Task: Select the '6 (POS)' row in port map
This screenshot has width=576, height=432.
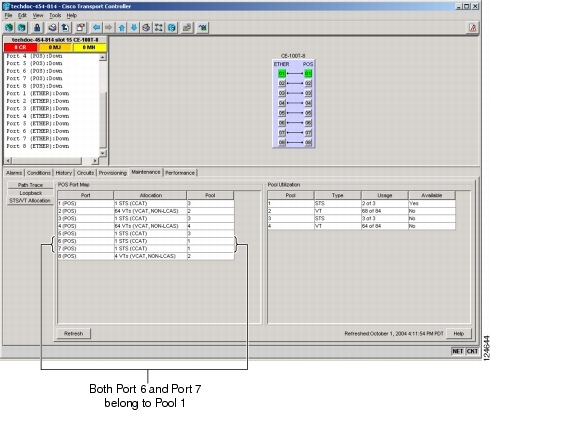Action: [x=146, y=241]
